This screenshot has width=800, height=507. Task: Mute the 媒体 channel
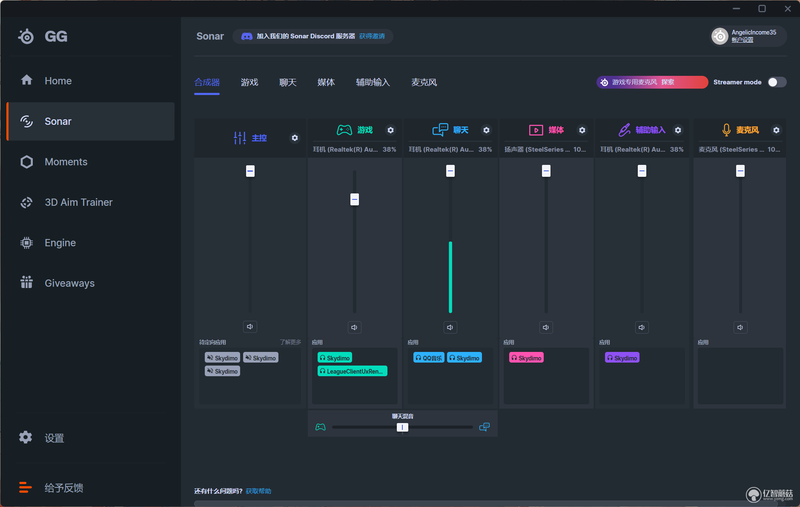tap(546, 327)
